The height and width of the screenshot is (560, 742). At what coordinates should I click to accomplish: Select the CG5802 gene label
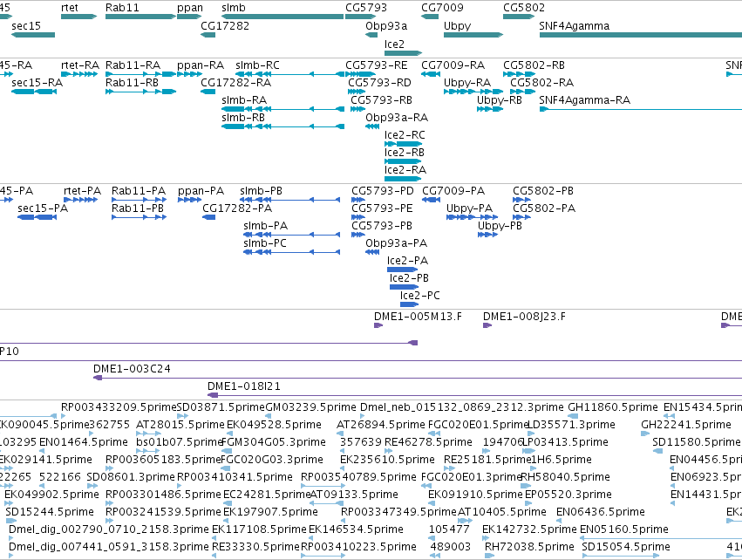tap(524, 8)
